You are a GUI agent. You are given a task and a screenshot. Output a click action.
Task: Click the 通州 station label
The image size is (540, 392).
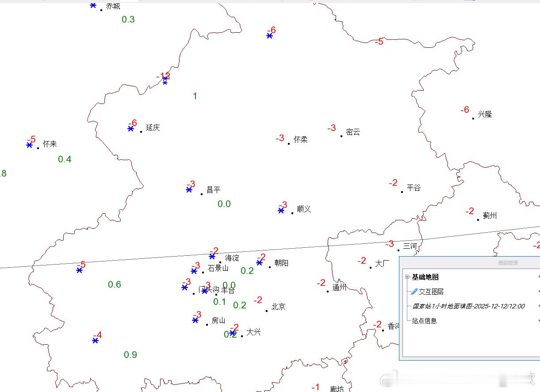[x=339, y=288]
